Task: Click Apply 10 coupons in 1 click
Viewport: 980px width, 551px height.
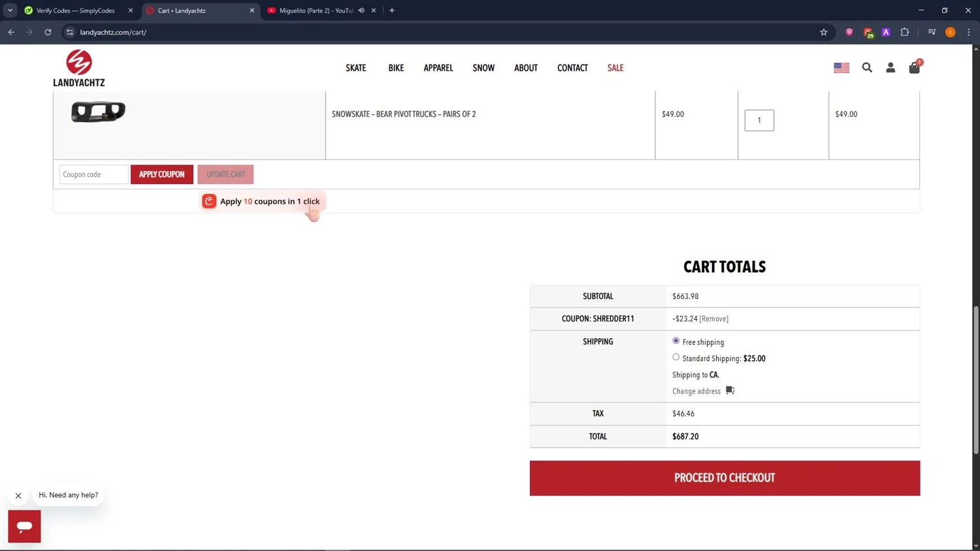Action: [x=263, y=201]
